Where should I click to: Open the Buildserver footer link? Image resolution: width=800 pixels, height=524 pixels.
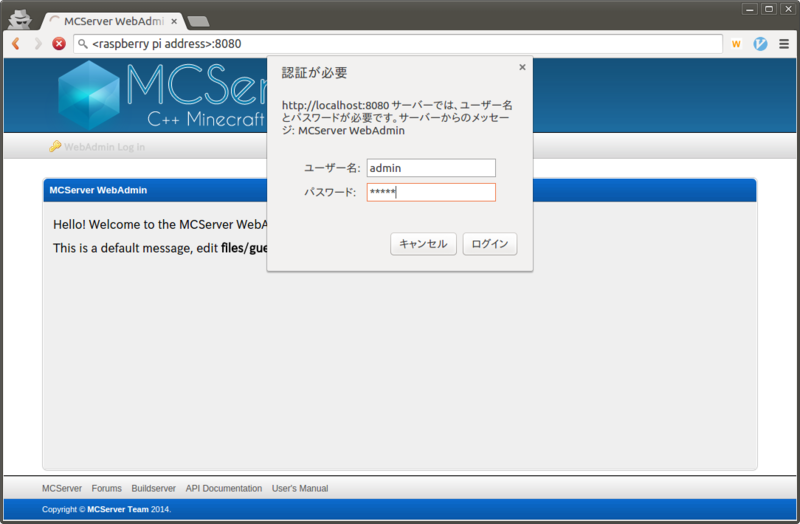(154, 488)
